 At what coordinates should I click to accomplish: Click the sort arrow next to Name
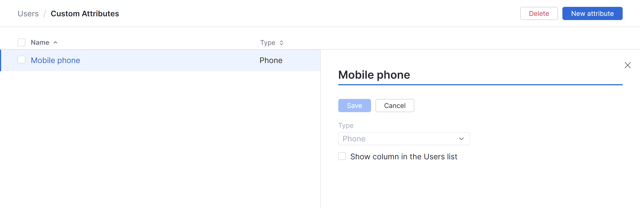(55, 42)
